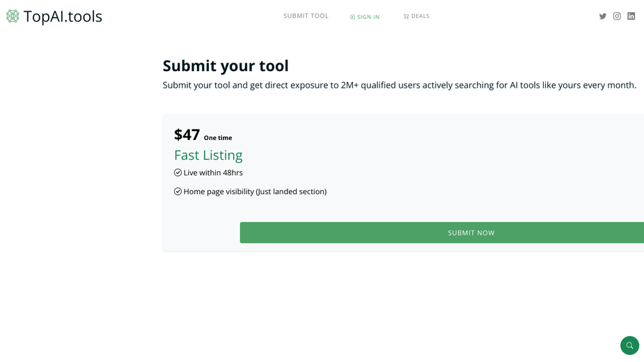
Task: Open the Twitter profile icon
Action: [602, 17]
